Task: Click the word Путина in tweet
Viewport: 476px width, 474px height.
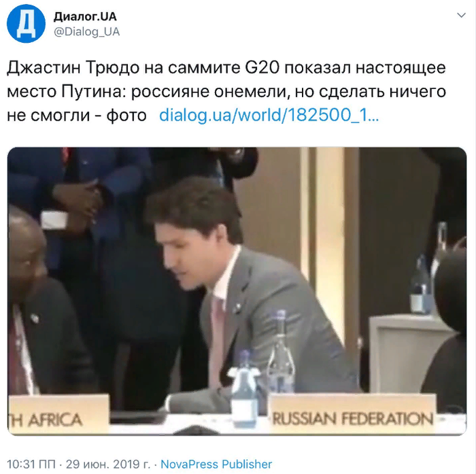Action: click(x=92, y=92)
